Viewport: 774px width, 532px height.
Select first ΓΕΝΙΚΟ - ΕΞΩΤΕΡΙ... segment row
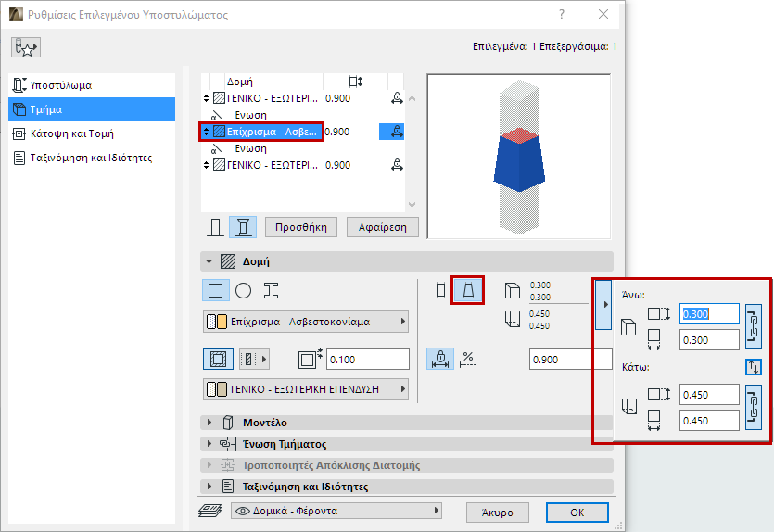(302, 98)
